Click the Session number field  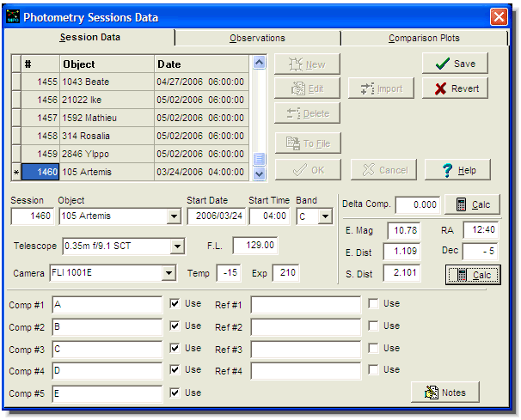[32, 216]
